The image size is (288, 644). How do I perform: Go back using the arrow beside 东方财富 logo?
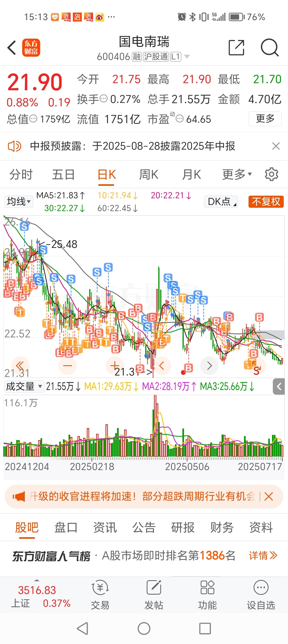(x=12, y=48)
